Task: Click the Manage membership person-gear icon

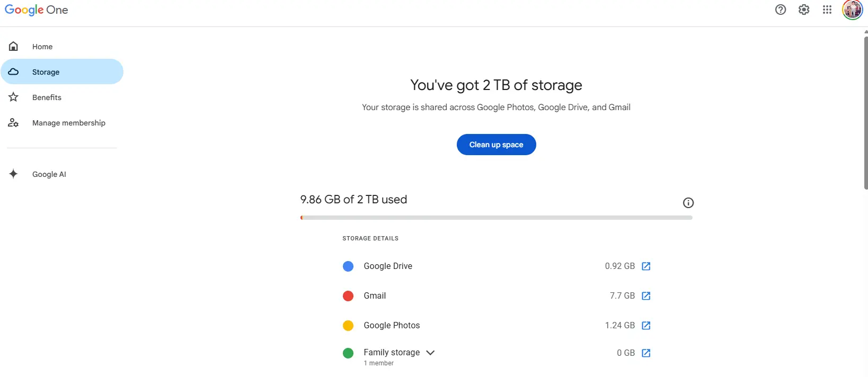Action: (x=13, y=123)
